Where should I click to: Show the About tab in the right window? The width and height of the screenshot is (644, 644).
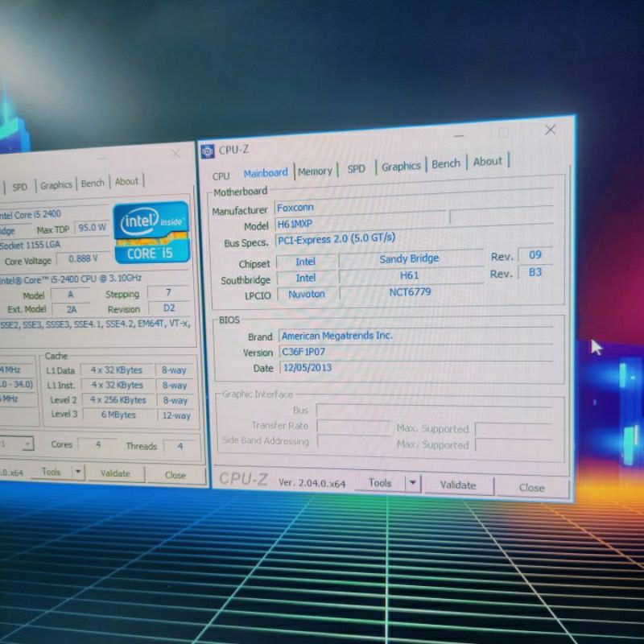[x=487, y=162]
